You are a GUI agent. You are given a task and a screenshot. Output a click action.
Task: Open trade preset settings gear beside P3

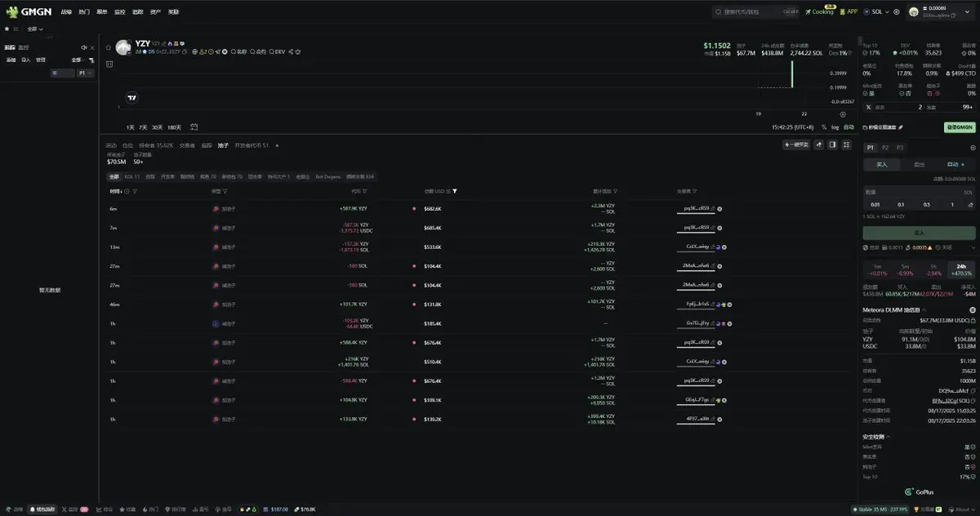pyautogui.click(x=973, y=147)
